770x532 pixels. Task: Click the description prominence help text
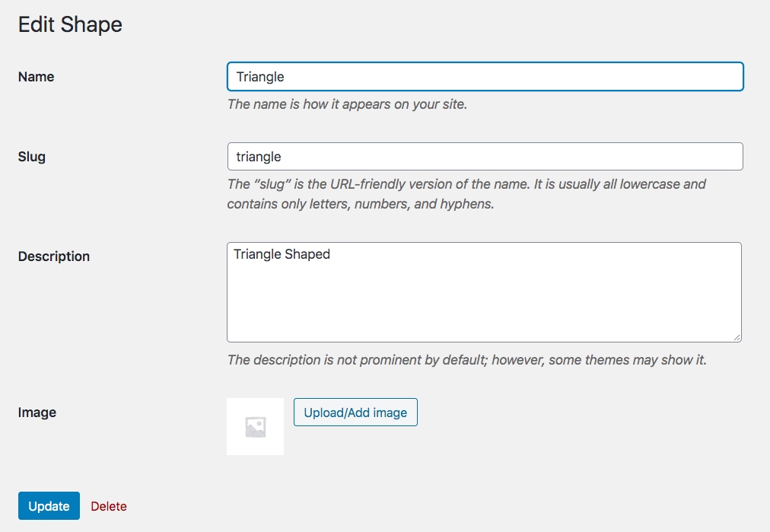(x=466, y=359)
